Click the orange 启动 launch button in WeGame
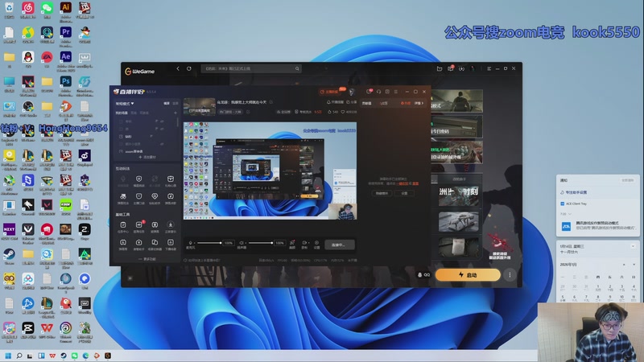644x362 pixels. click(467, 274)
